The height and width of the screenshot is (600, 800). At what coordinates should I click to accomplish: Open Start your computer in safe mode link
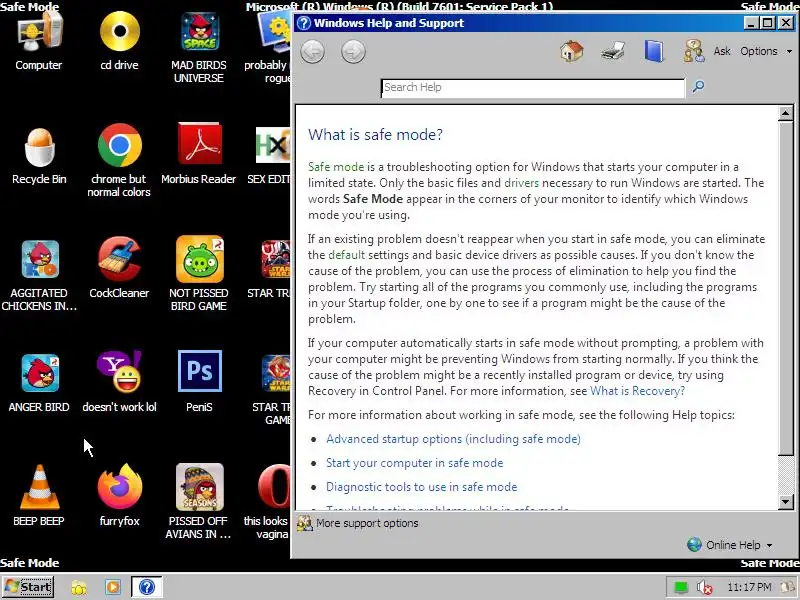pyautogui.click(x=414, y=463)
